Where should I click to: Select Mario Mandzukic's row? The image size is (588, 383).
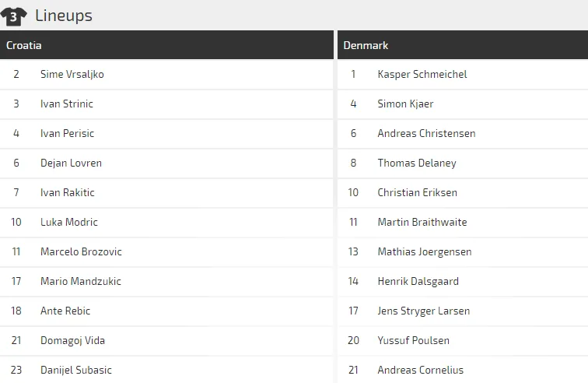[x=81, y=281]
